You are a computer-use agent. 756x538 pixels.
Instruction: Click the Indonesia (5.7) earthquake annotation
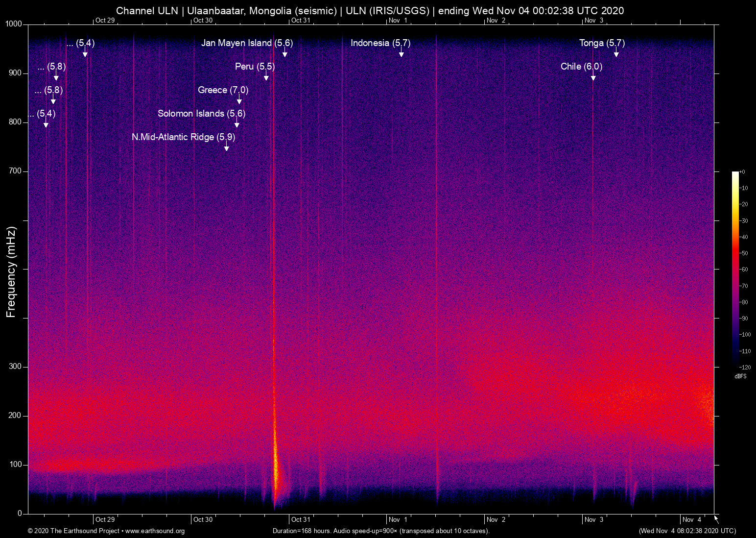tap(380, 43)
